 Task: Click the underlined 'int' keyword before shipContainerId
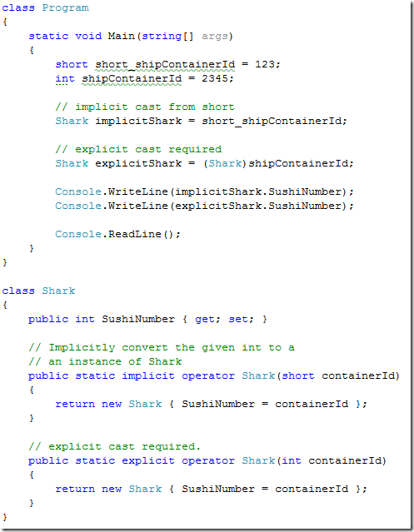tap(65, 78)
